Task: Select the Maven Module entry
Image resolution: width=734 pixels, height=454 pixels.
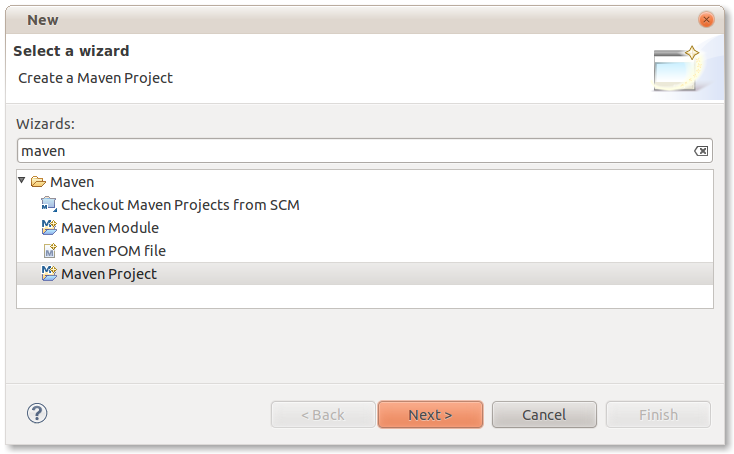Action: (110, 228)
